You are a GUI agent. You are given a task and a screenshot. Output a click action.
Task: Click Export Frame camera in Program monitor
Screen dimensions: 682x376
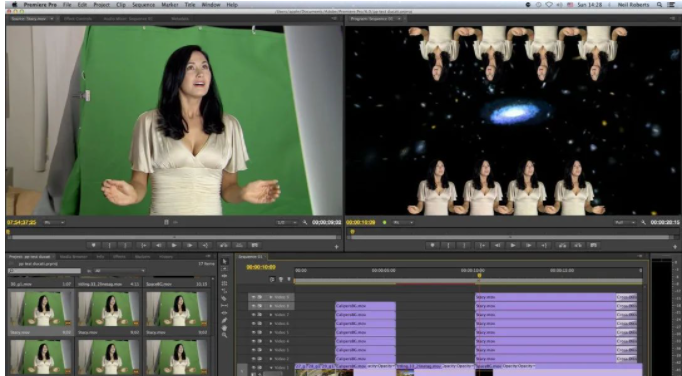pyautogui.click(x=594, y=245)
